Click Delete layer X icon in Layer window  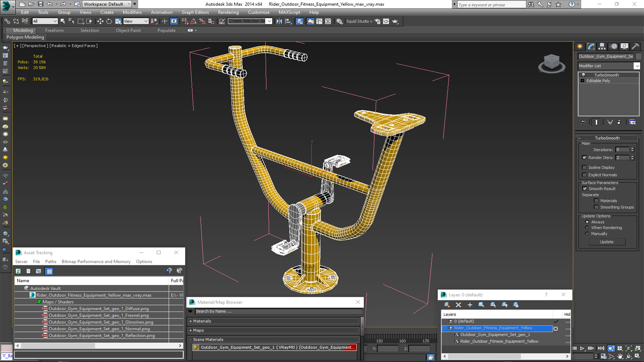tap(458, 305)
